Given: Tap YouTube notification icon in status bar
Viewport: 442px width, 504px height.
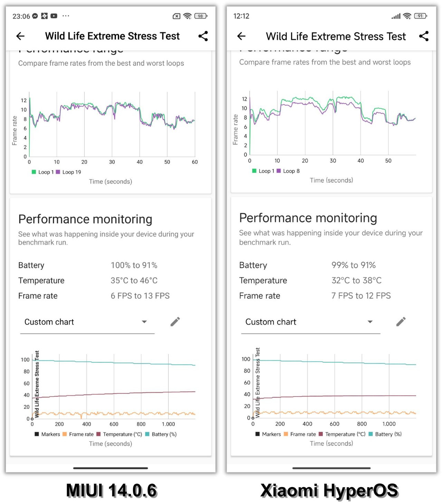Looking at the screenshot, I should pos(54,16).
